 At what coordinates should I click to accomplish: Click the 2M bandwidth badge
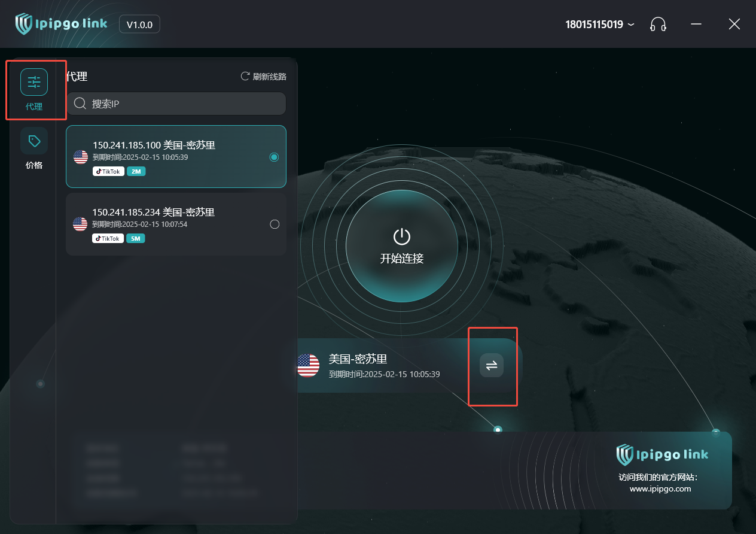[x=136, y=171]
